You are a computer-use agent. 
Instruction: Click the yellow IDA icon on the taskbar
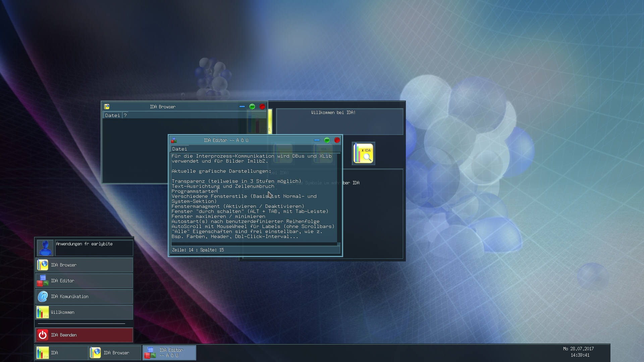(43, 353)
